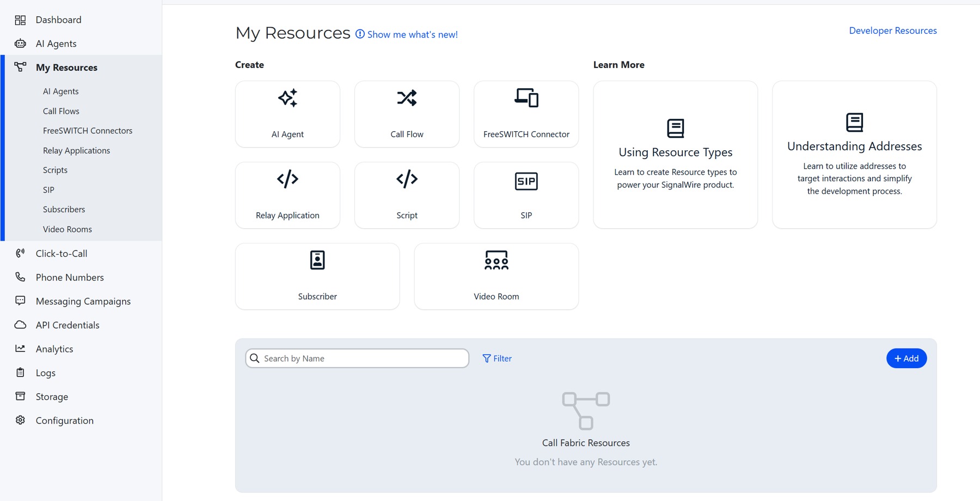Click the API Credentials cloud icon
The height and width of the screenshot is (501, 980).
coord(20,325)
